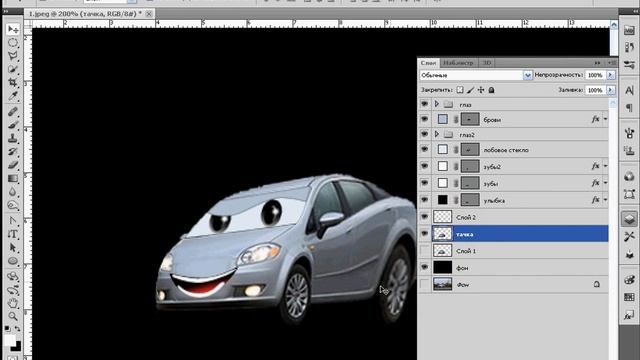640x360 pixels.
Task: Toggle lock position icon
Action: coord(481,90)
